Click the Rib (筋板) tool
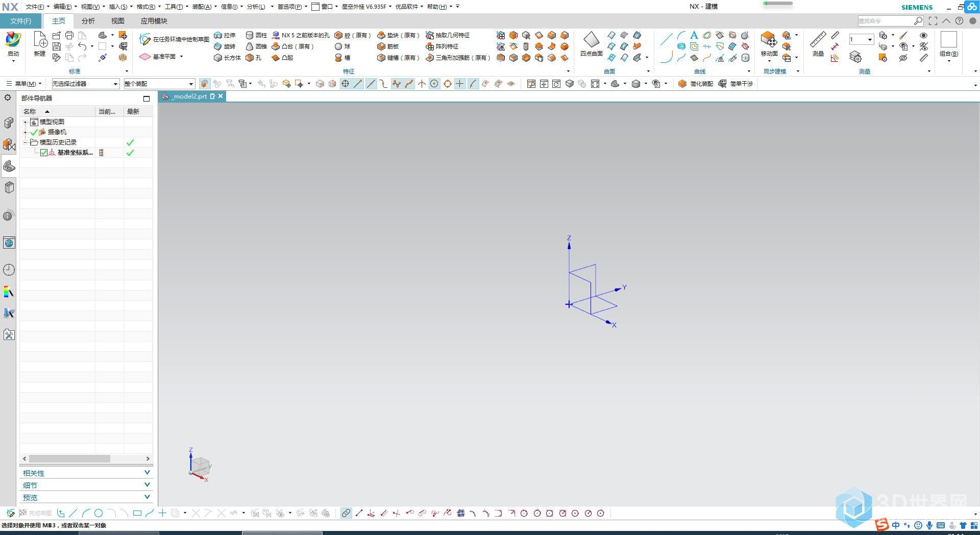This screenshot has height=535, width=980. pos(388,46)
